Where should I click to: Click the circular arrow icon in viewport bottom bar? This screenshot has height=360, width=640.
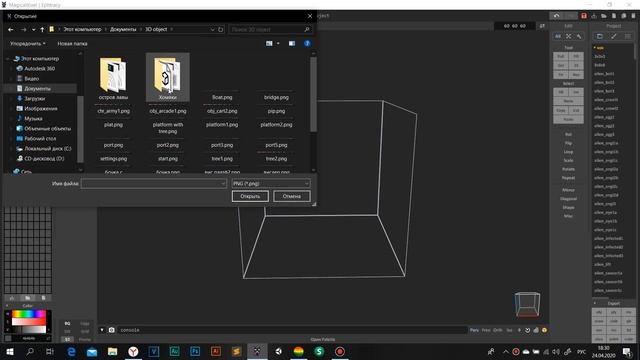(527, 330)
